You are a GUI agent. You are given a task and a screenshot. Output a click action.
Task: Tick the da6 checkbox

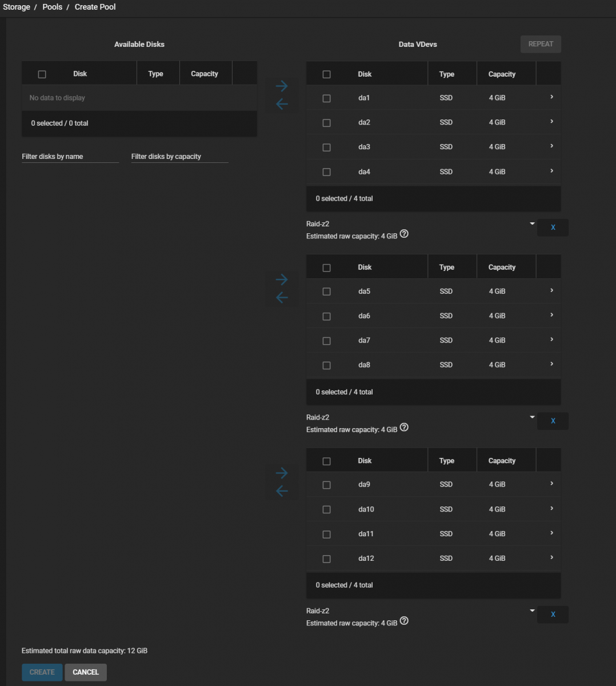pyautogui.click(x=326, y=316)
